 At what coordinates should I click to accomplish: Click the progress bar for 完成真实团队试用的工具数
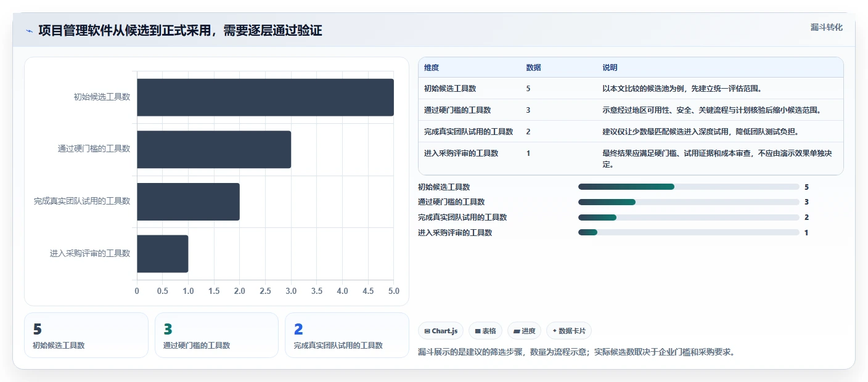click(689, 217)
